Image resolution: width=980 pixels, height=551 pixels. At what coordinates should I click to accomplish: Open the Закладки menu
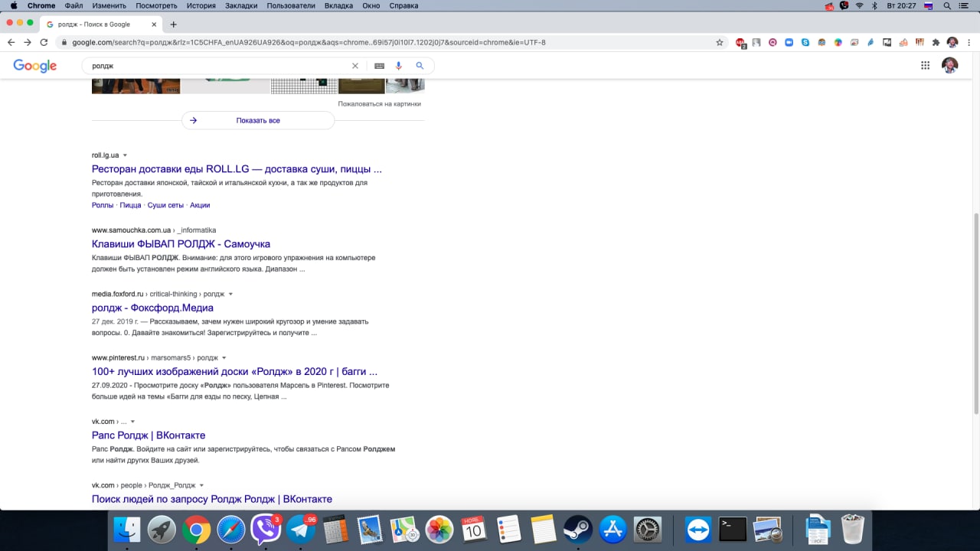241,5
